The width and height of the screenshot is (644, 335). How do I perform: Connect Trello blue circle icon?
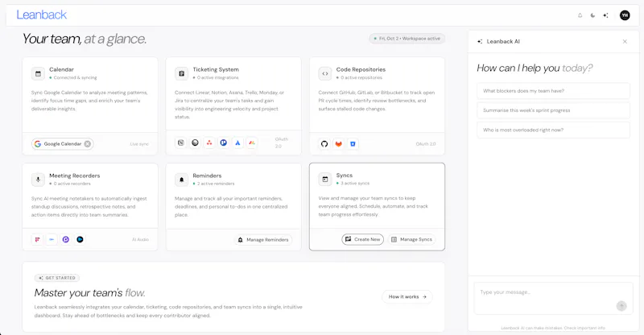(224, 143)
